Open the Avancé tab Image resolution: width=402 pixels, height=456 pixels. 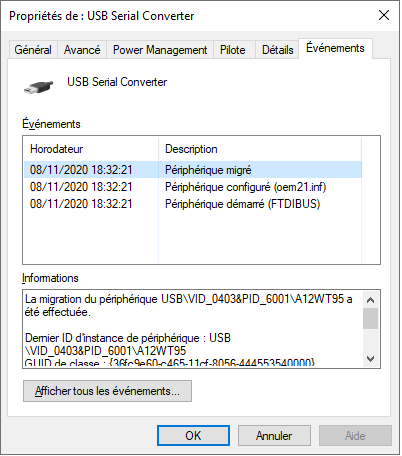tap(82, 50)
